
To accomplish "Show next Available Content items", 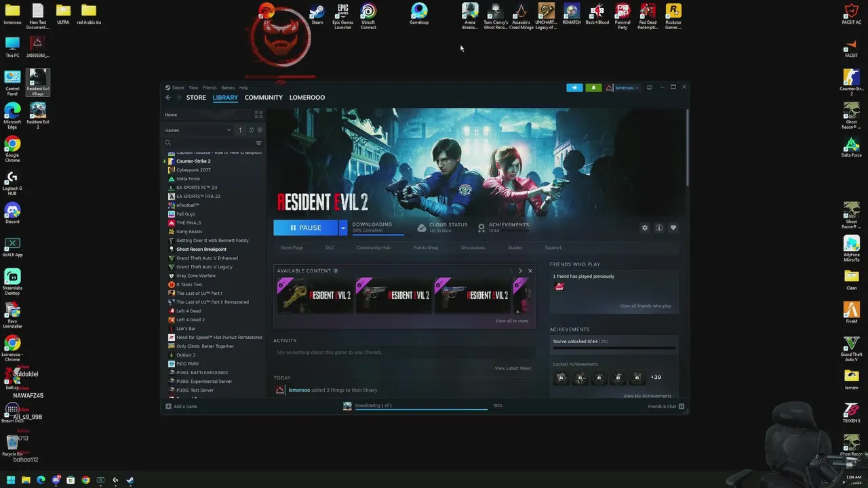I will pos(520,270).
